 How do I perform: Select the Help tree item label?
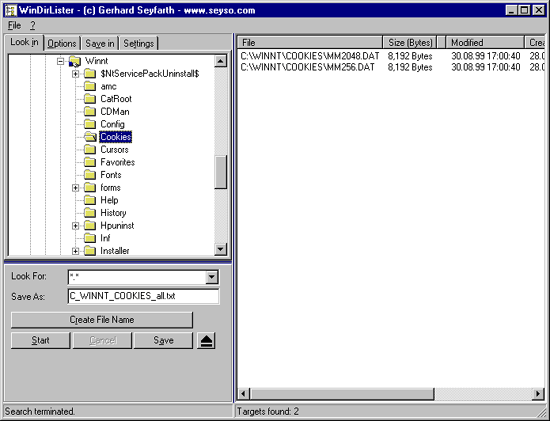pyautogui.click(x=109, y=200)
